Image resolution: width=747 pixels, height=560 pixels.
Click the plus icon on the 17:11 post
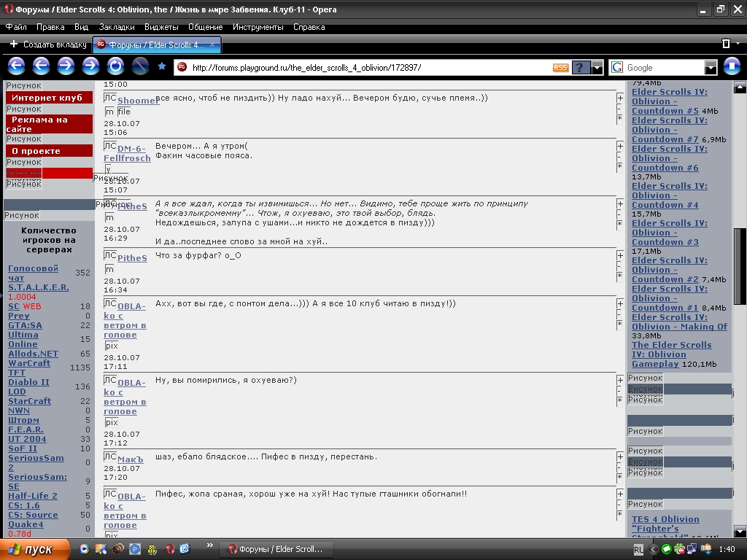620,304
